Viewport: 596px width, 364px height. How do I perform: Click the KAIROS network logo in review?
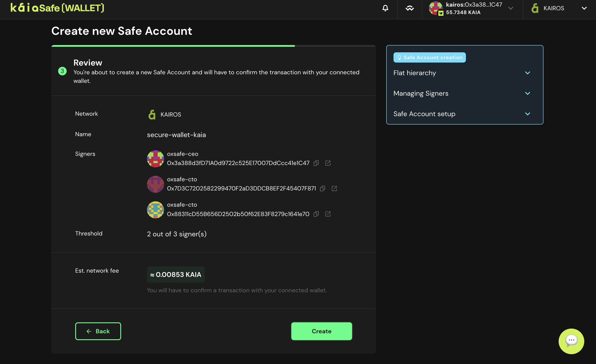[x=152, y=115]
